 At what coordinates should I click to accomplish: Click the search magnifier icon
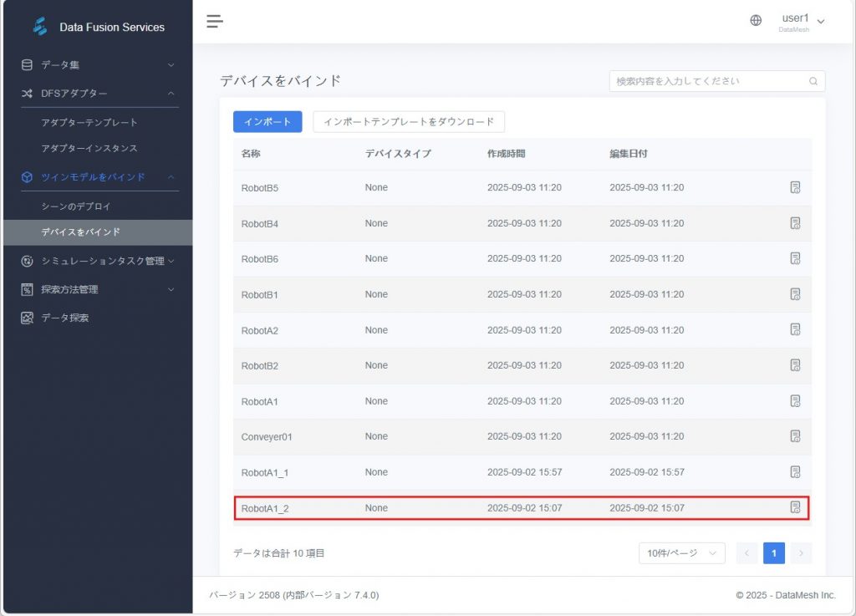pyautogui.click(x=813, y=82)
